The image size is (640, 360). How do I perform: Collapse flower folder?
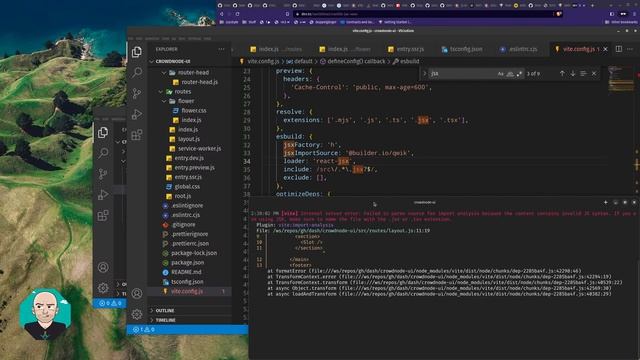pos(164,101)
